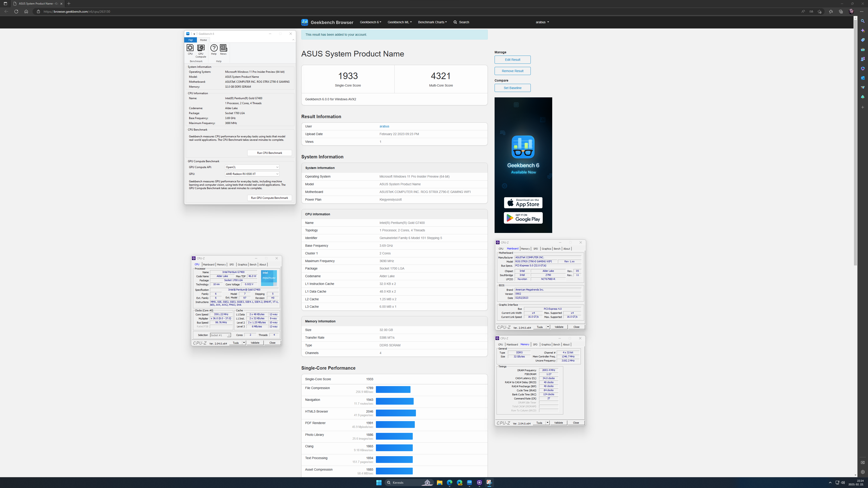The height and width of the screenshot is (488, 868).
Task: Click Remove Result button
Action: click(512, 71)
